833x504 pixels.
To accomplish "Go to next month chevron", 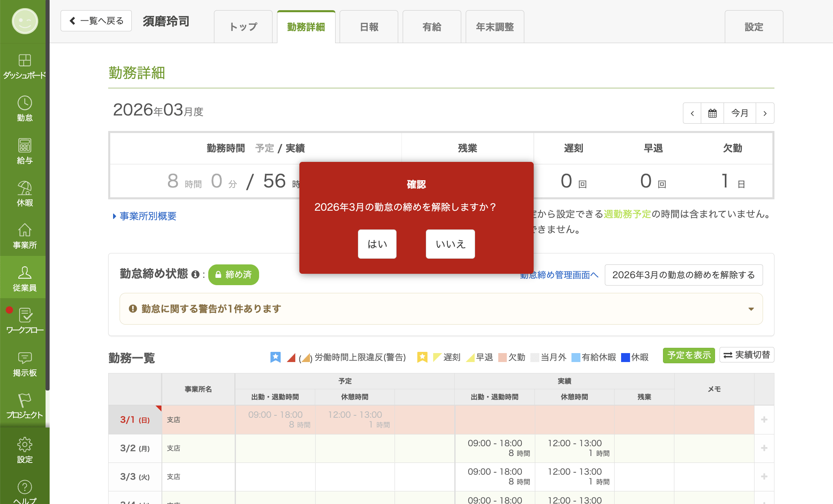I will pyautogui.click(x=765, y=113).
